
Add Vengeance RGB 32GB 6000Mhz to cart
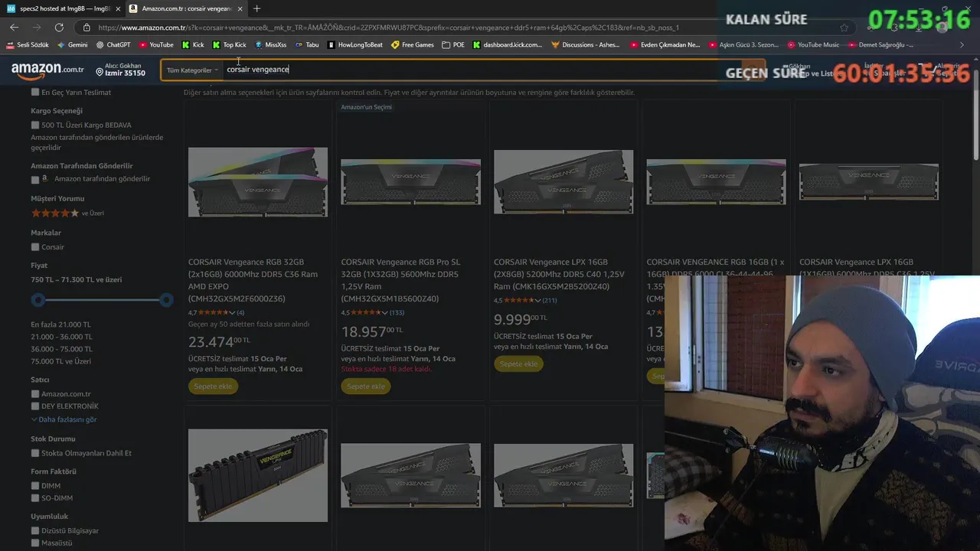(213, 386)
